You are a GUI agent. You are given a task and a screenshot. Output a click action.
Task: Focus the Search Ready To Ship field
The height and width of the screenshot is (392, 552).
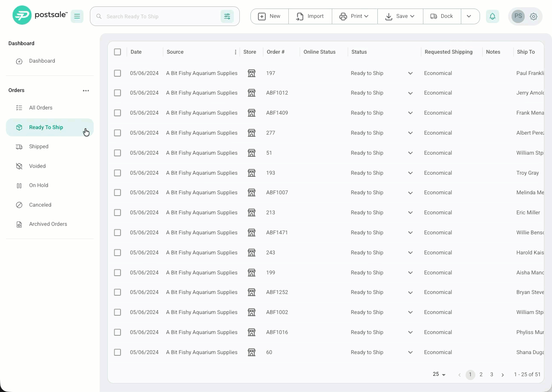point(162,16)
